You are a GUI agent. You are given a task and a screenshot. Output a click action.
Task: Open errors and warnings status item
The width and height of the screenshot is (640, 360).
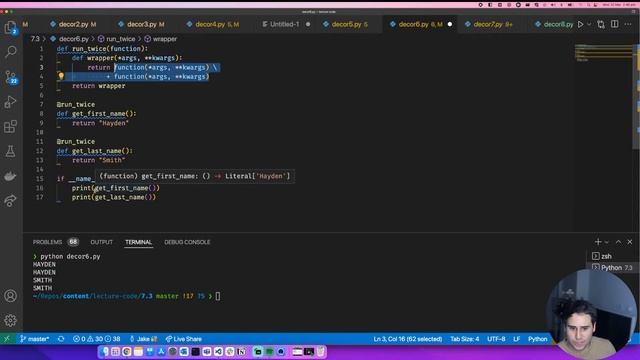96,339
